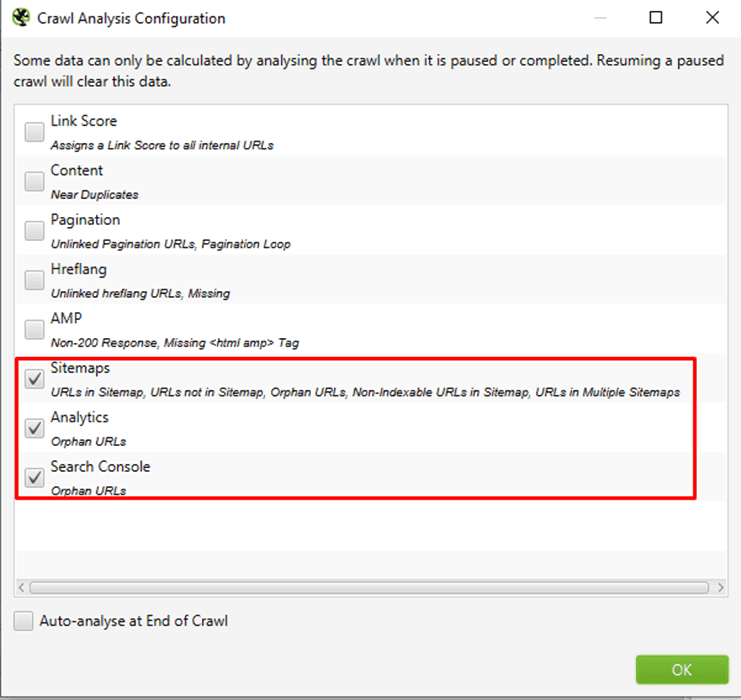Enable the Link Score checkbox

click(34, 132)
